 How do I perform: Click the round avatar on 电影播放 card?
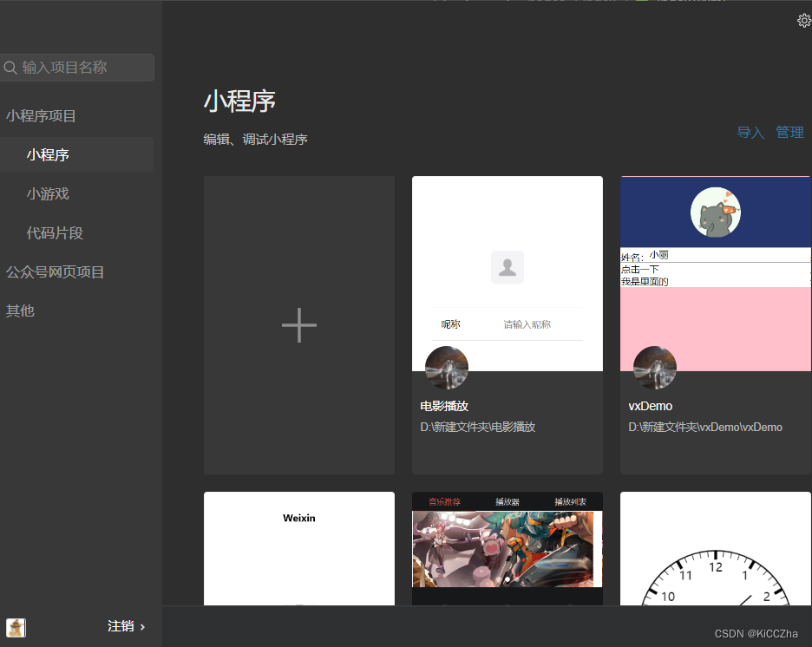tap(447, 368)
